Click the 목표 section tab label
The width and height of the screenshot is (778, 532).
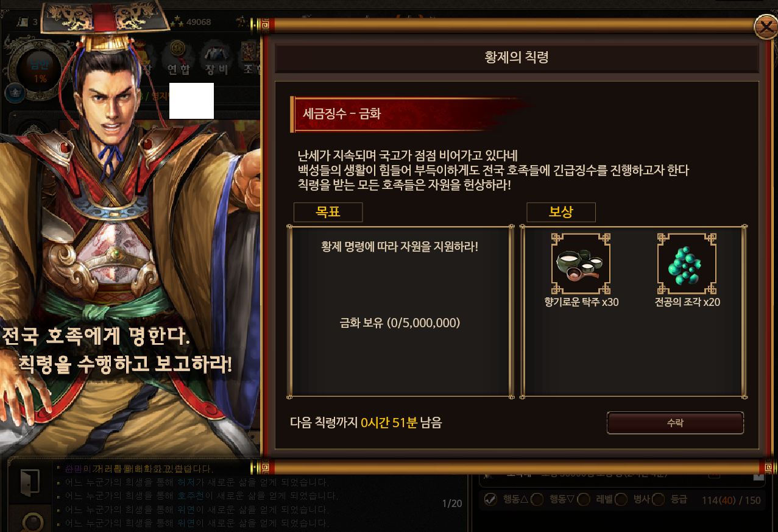click(328, 212)
